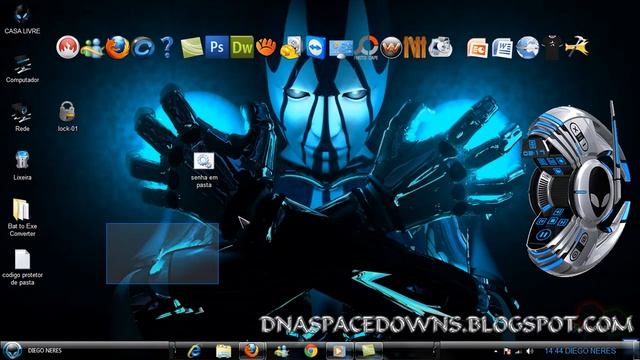This screenshot has height=360, width=640.
Task: Switch to Firefox in the taskbar
Action: 251,351
